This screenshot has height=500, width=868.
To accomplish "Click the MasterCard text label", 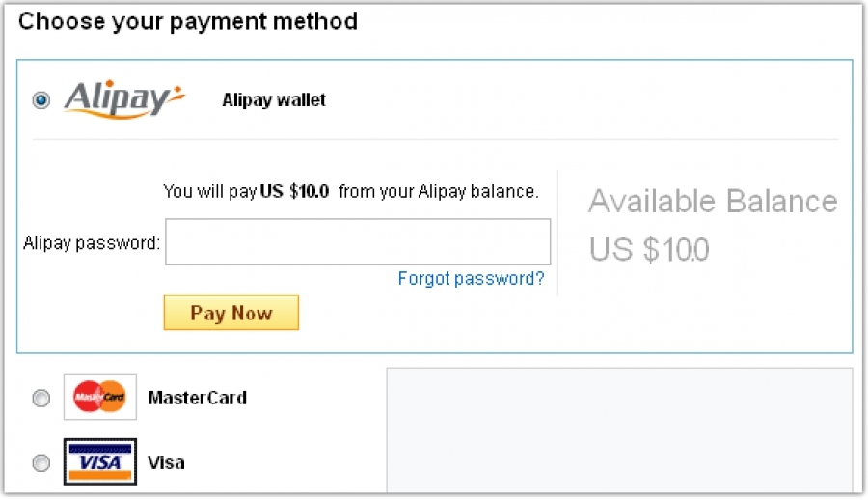I will click(x=197, y=398).
